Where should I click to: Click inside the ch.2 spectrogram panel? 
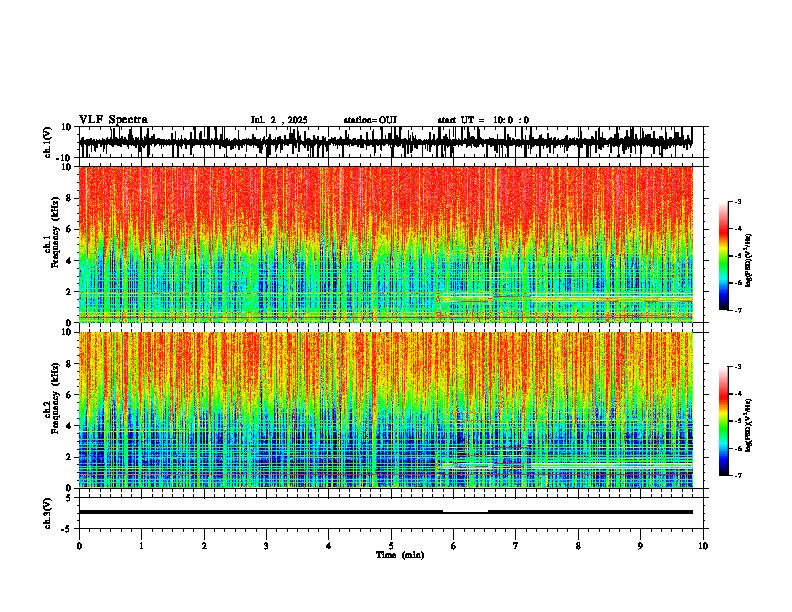point(385,410)
